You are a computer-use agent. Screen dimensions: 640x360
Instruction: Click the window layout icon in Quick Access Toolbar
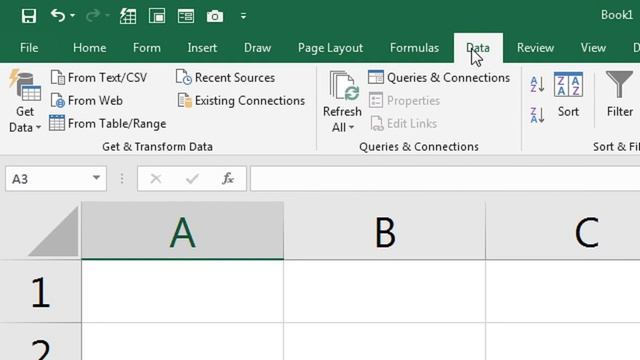[x=157, y=16]
